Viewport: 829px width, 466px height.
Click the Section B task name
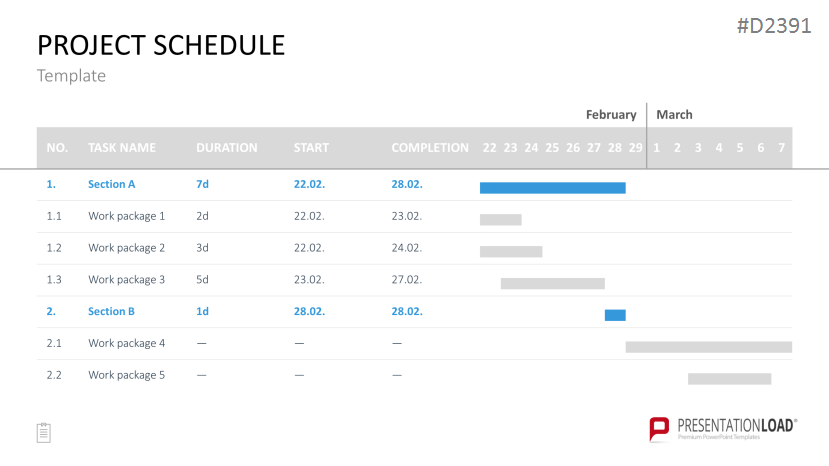pyautogui.click(x=111, y=311)
